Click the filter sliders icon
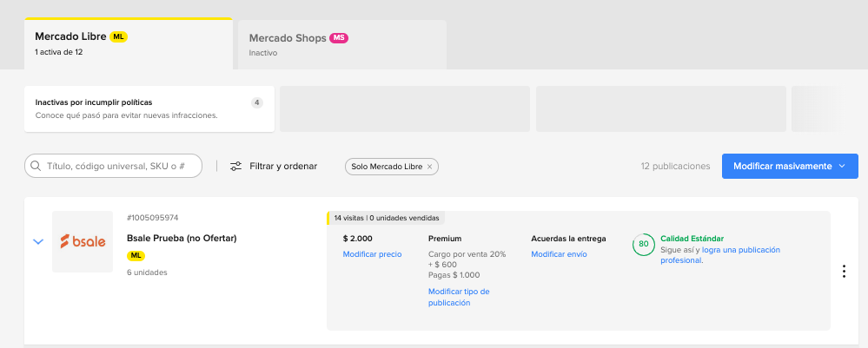This screenshot has width=868, height=348. tap(235, 166)
